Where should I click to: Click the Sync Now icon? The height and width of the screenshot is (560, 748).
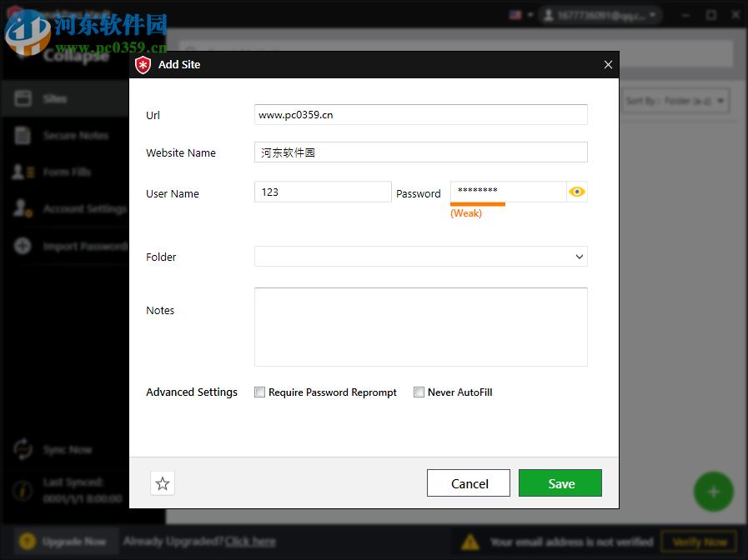[23, 449]
